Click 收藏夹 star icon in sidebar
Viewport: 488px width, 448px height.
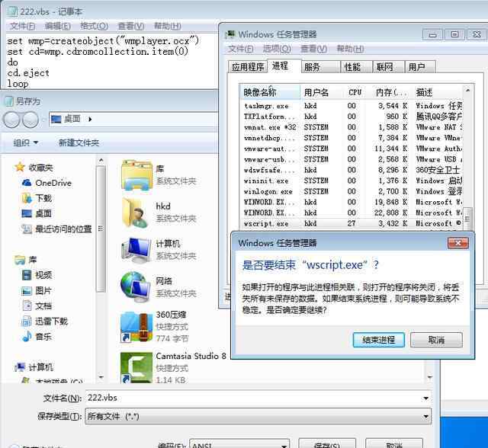pos(20,168)
